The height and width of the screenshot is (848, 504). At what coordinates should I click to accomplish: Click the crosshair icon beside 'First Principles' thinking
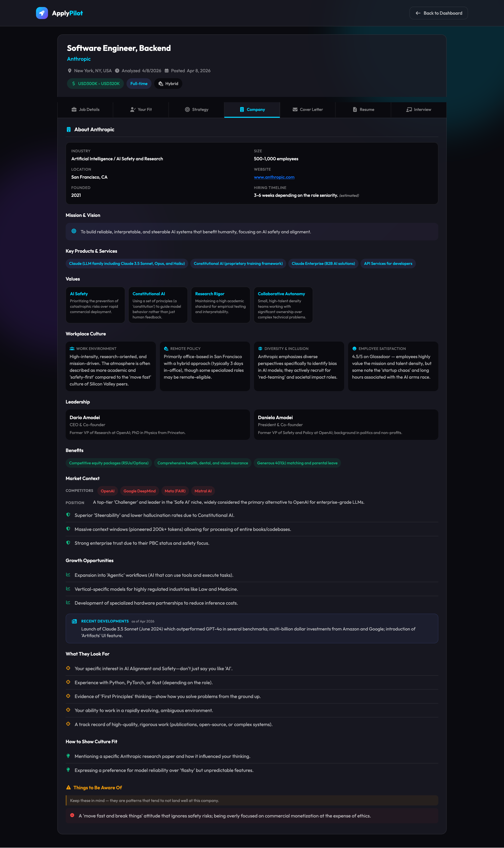(68, 696)
